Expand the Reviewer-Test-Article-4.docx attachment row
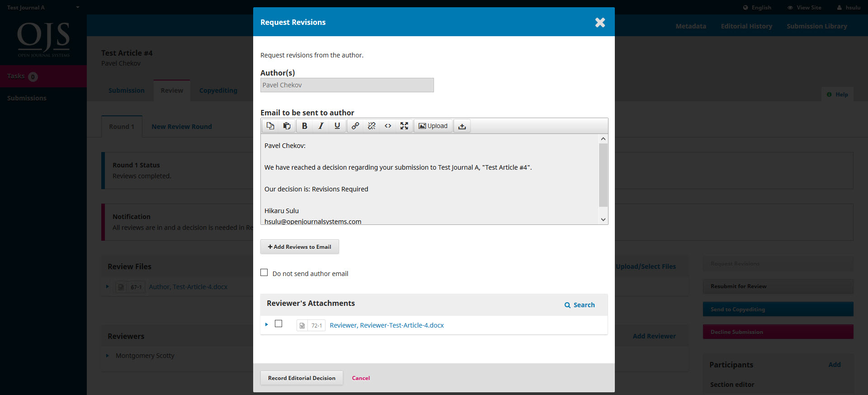This screenshot has width=868, height=395. click(x=266, y=324)
